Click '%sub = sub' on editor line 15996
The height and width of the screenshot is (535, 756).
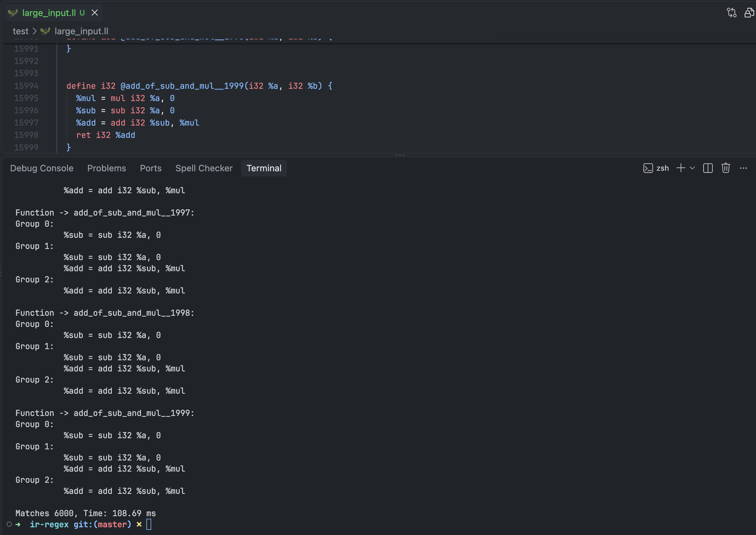tap(101, 111)
